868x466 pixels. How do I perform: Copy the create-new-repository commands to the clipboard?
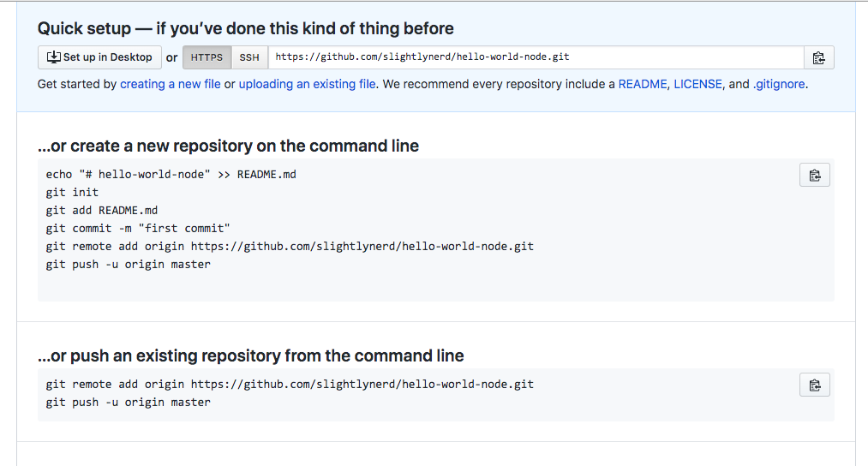point(814,176)
